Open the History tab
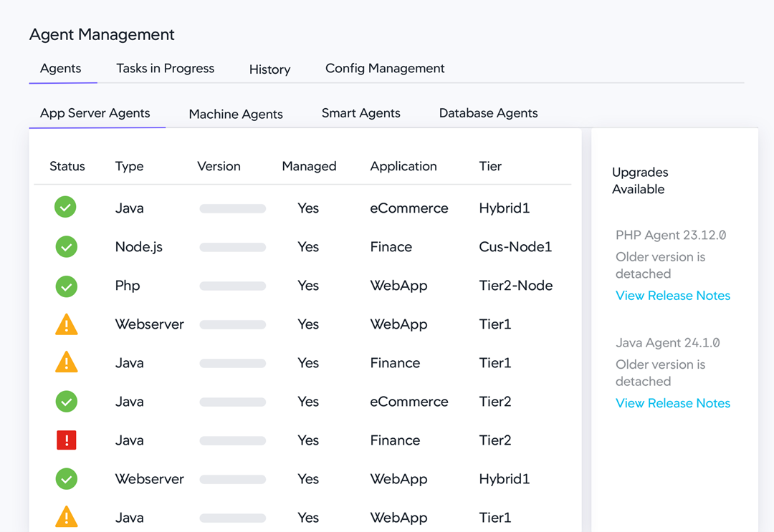The width and height of the screenshot is (774, 532). tap(269, 69)
